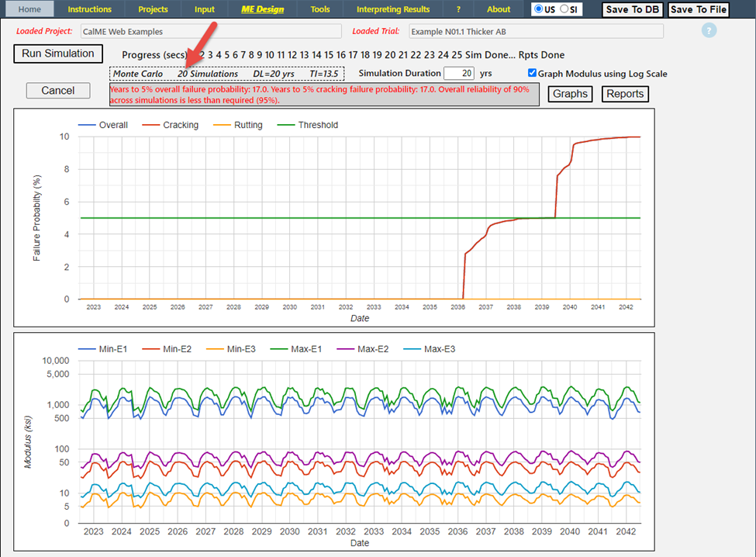The width and height of the screenshot is (756, 557).
Task: Select the US units radio button
Action: click(x=540, y=9)
